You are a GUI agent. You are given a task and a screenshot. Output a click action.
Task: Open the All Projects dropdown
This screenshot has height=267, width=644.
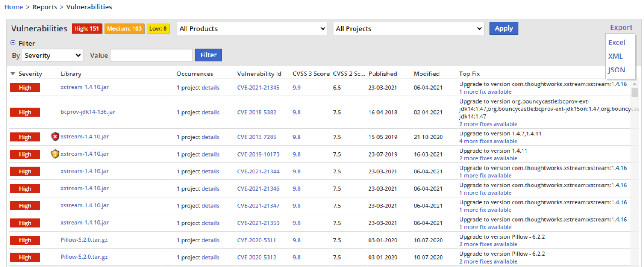click(x=409, y=29)
